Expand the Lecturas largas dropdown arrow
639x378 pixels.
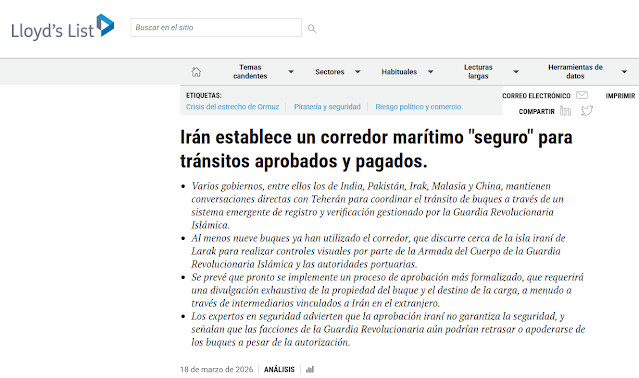516,72
